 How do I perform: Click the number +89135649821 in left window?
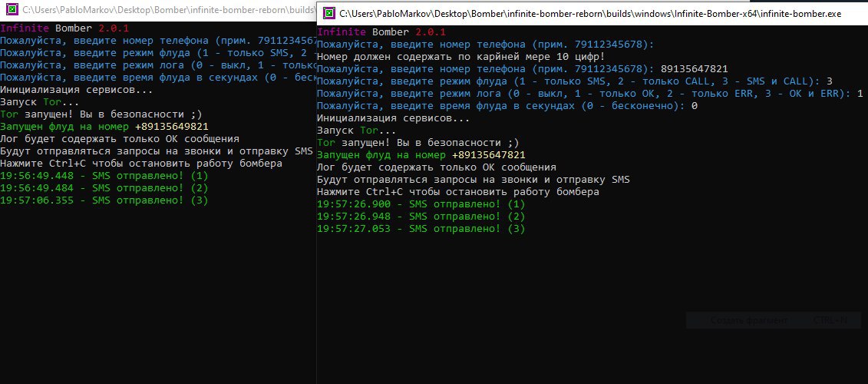tap(172, 127)
